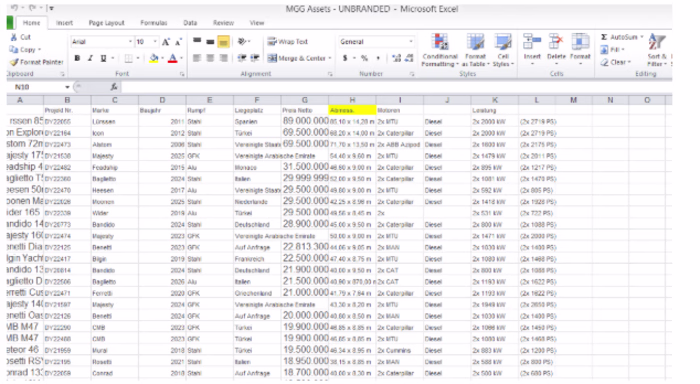Image resolution: width=700 pixels, height=384 pixels.
Task: Open the Font Color dropdown arrow
Action: pyautogui.click(x=181, y=58)
